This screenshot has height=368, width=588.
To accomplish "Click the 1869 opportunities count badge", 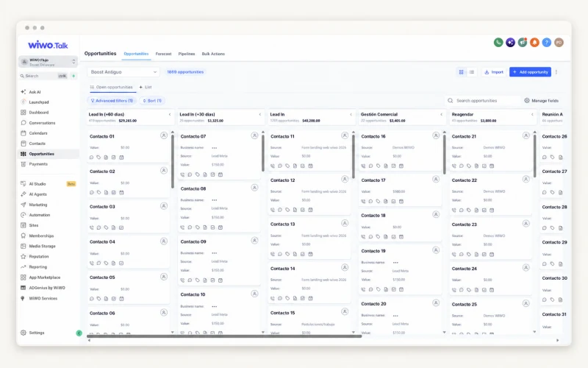I will click(x=185, y=72).
